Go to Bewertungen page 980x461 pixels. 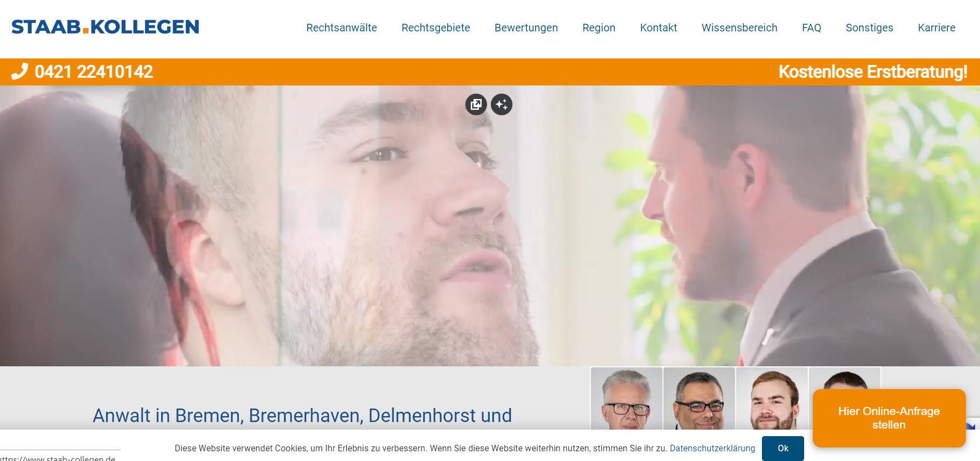click(526, 28)
